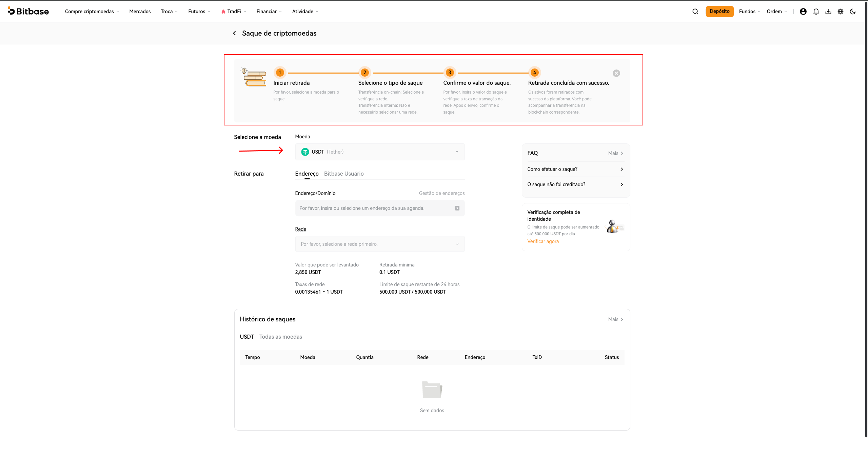Click the books illustration in the steps guide

(254, 77)
